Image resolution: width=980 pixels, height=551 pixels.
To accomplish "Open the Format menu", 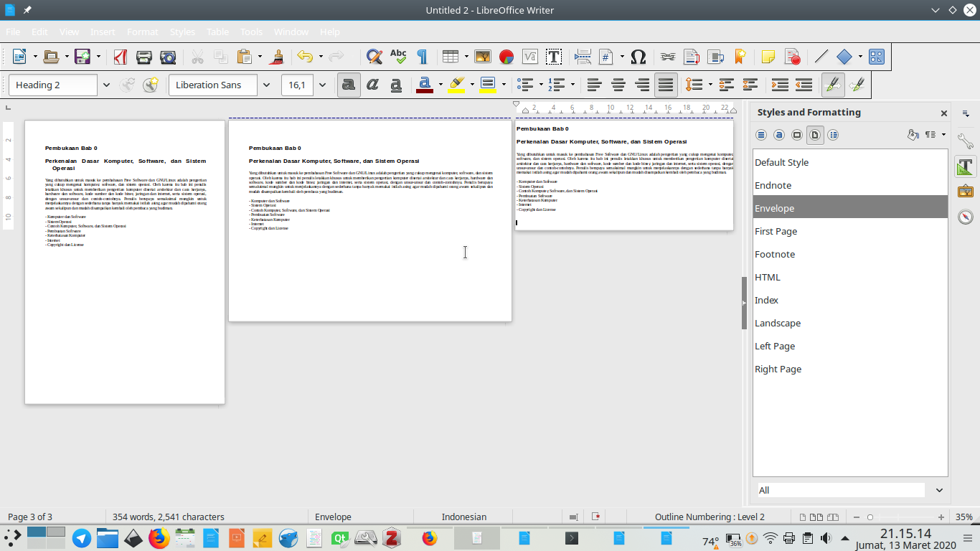I will tap(143, 32).
